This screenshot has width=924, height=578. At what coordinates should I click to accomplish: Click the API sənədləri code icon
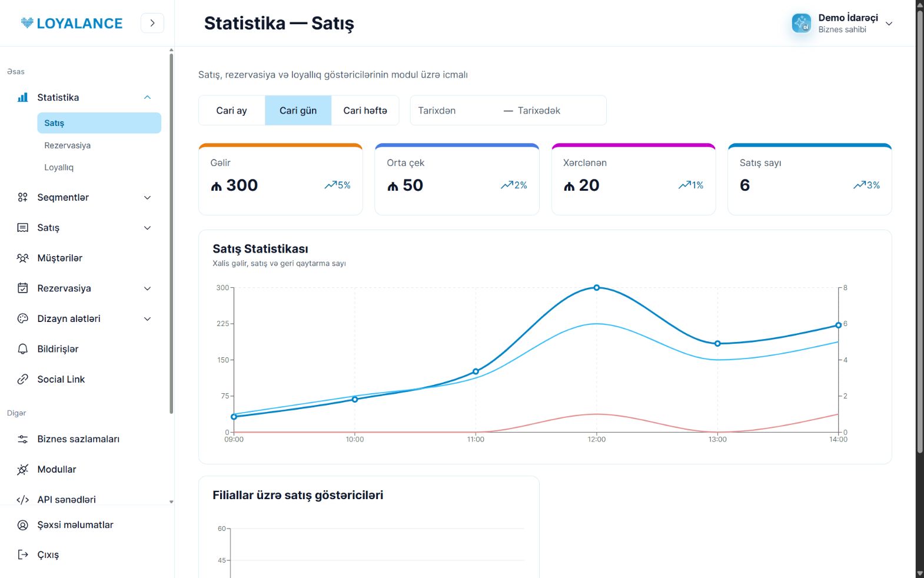pos(22,500)
